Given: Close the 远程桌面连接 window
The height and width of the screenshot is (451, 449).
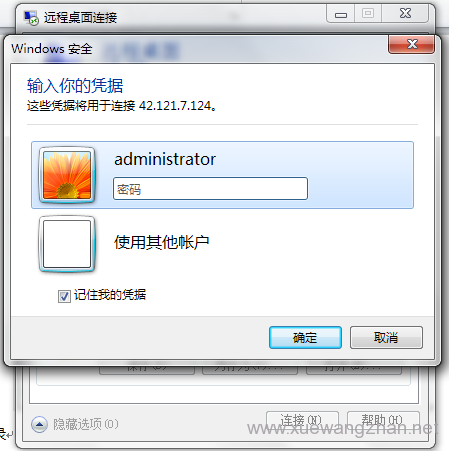Looking at the screenshot, I should [x=405, y=14].
